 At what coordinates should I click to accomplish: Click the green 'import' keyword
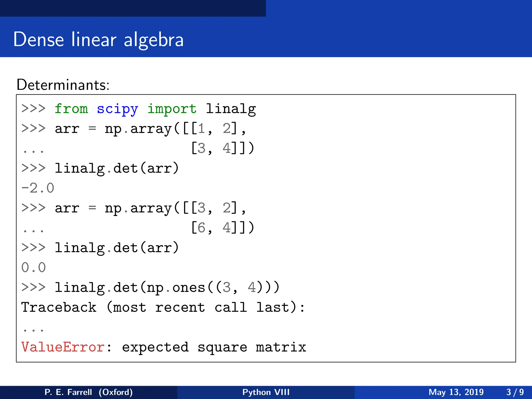(x=172, y=109)
